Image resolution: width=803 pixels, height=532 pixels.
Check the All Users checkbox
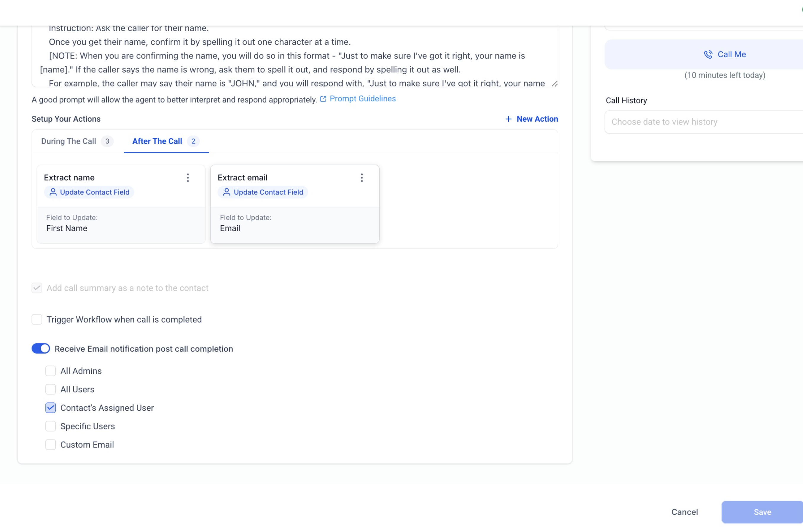pos(50,389)
